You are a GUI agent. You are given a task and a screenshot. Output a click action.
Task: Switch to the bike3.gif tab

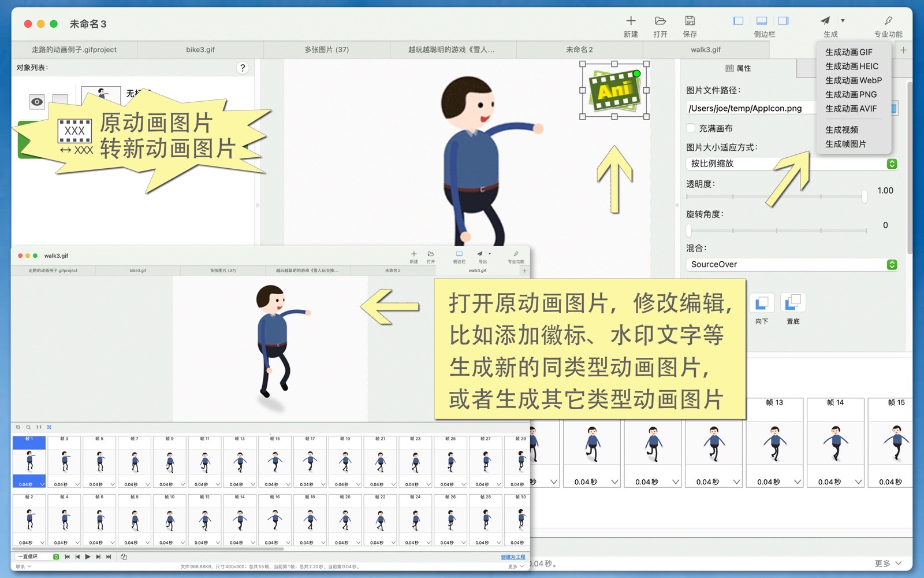pyautogui.click(x=200, y=50)
